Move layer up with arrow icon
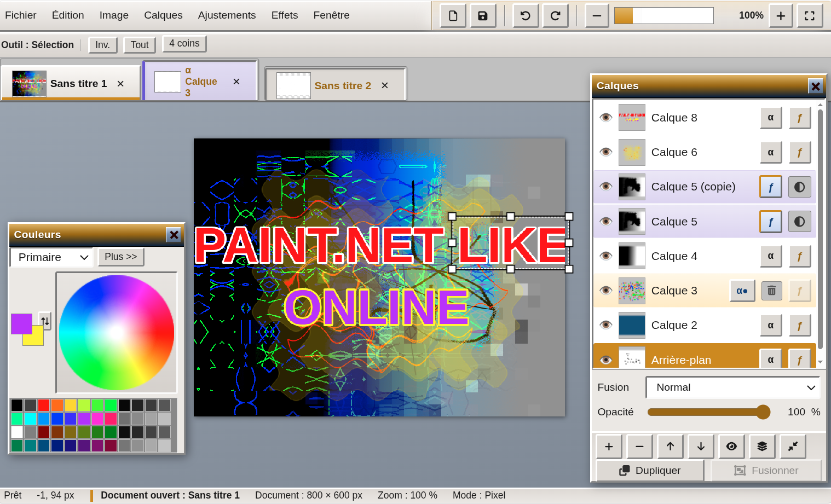The width and height of the screenshot is (831, 504). [x=670, y=447]
